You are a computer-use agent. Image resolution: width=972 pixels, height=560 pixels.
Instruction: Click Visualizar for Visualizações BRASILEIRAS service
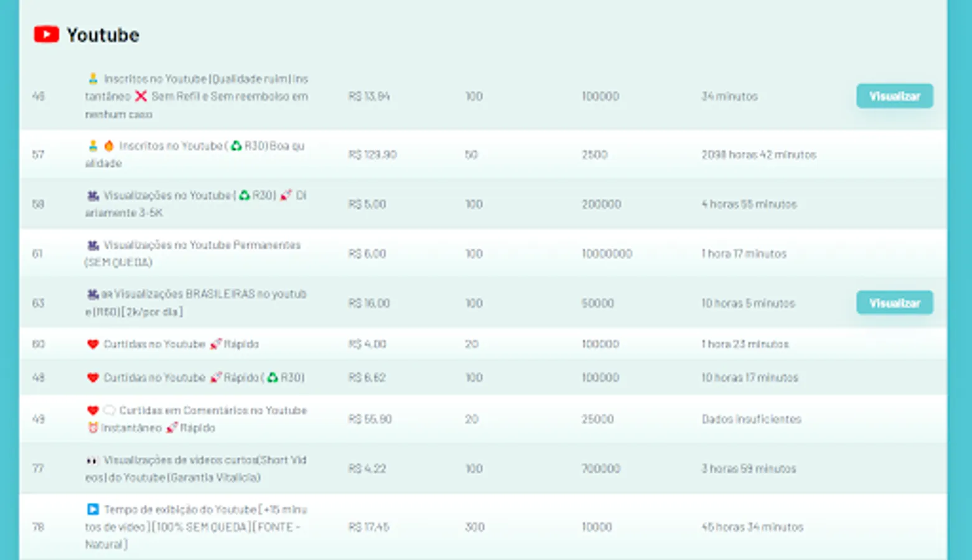(894, 303)
